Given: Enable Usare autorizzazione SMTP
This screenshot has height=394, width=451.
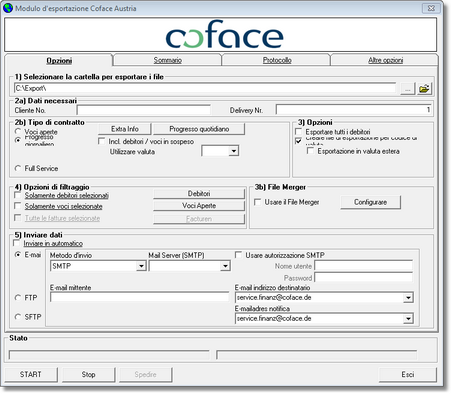Looking at the screenshot, I should tap(239, 255).
